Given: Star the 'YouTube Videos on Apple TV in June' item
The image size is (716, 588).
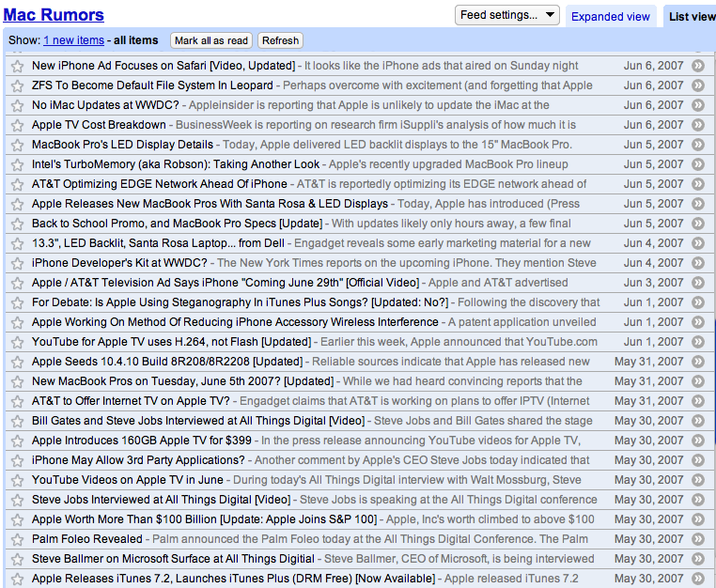Looking at the screenshot, I should 17,480.
